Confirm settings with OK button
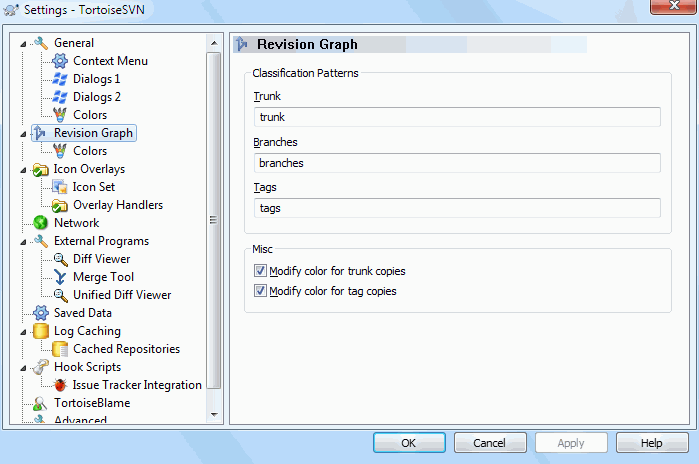Image resolution: width=699 pixels, height=464 pixels. point(409,443)
